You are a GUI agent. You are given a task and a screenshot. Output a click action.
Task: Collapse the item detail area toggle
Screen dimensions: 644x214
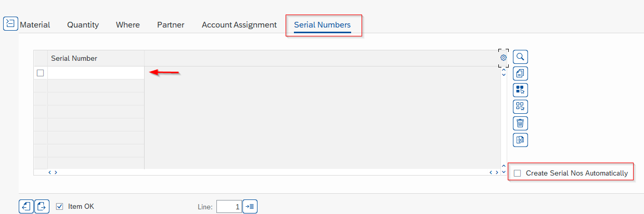10,24
